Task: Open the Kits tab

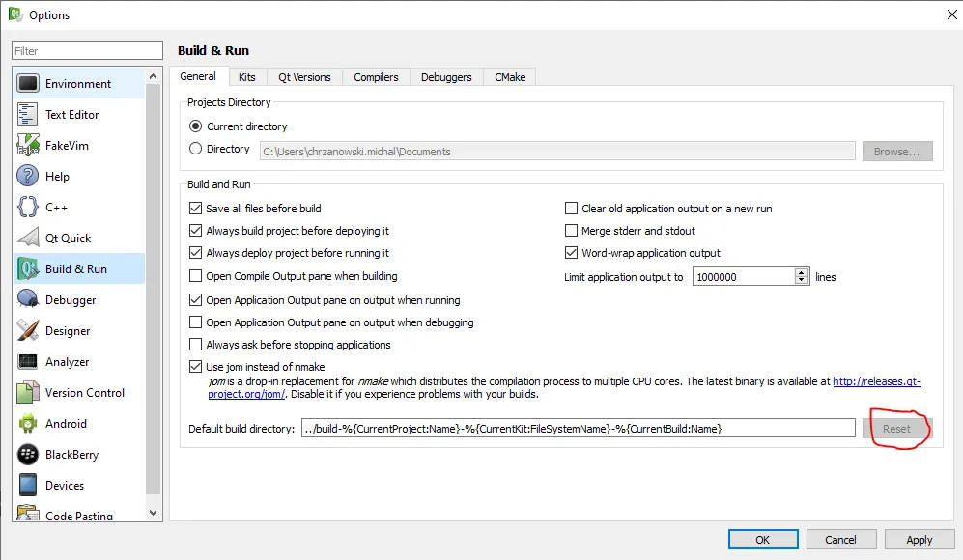Action: click(x=247, y=77)
